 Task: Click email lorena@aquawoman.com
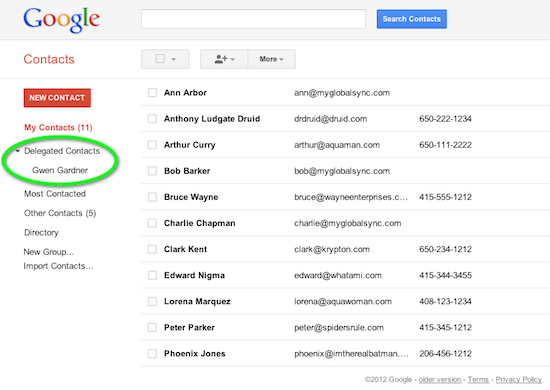(x=343, y=302)
